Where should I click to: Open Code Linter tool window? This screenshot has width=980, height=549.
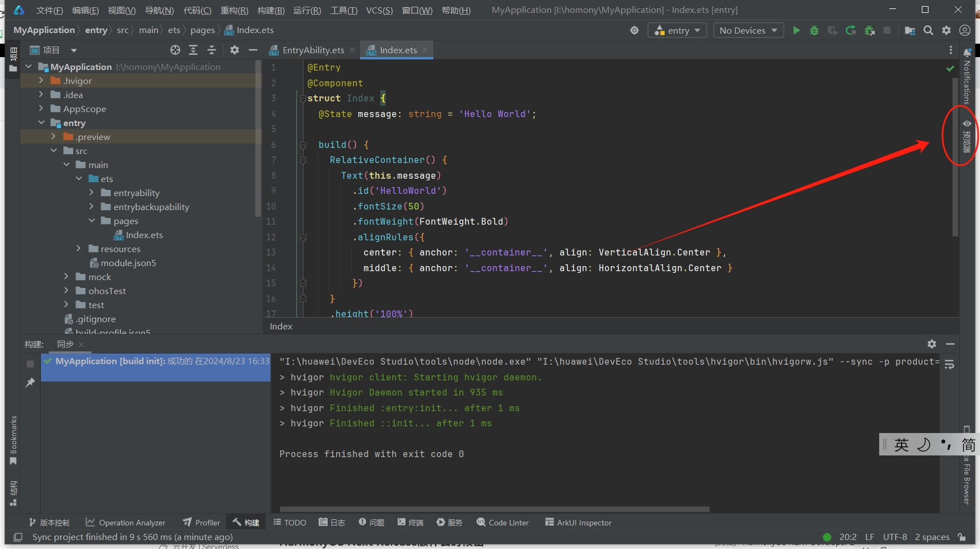coord(502,523)
